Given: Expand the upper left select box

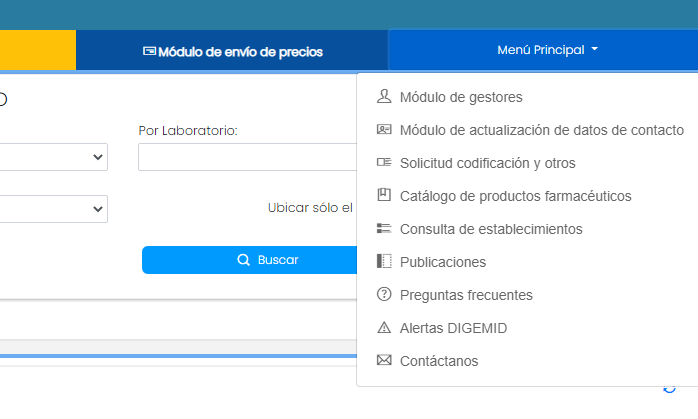Looking at the screenshot, I should (x=53, y=157).
